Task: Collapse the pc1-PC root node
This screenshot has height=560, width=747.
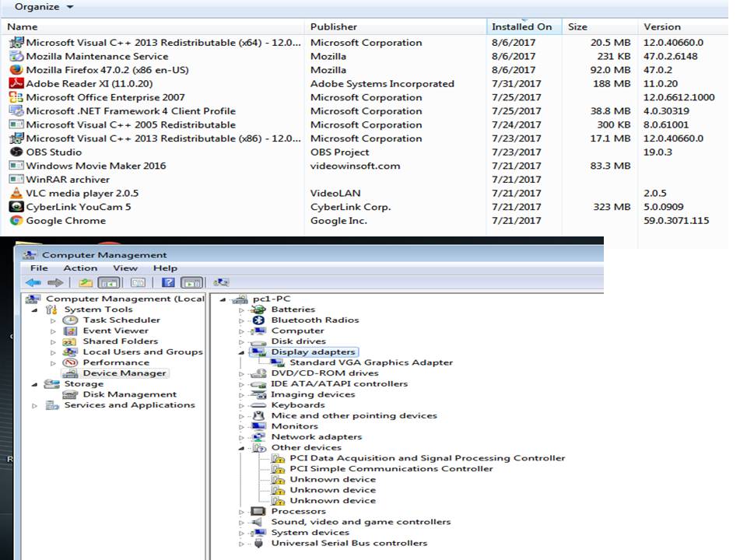Action: click(223, 300)
